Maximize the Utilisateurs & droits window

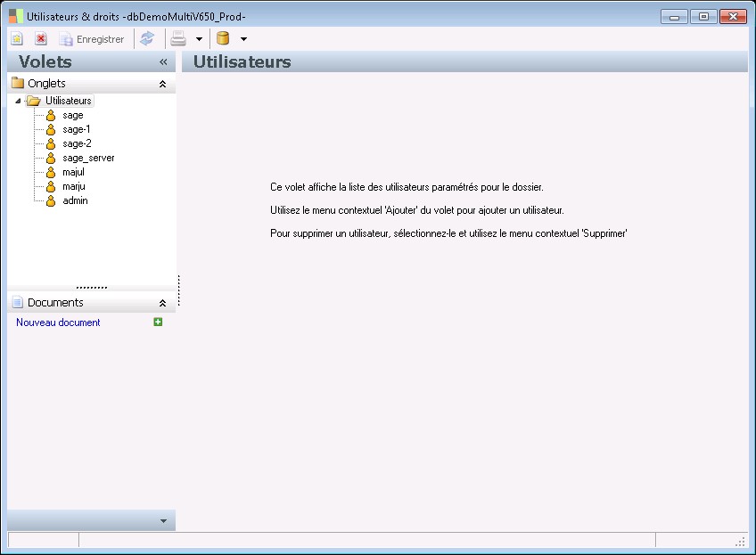tap(703, 17)
